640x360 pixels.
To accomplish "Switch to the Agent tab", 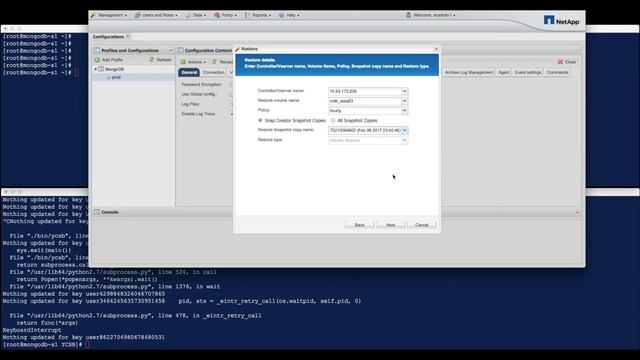I will tap(504, 72).
